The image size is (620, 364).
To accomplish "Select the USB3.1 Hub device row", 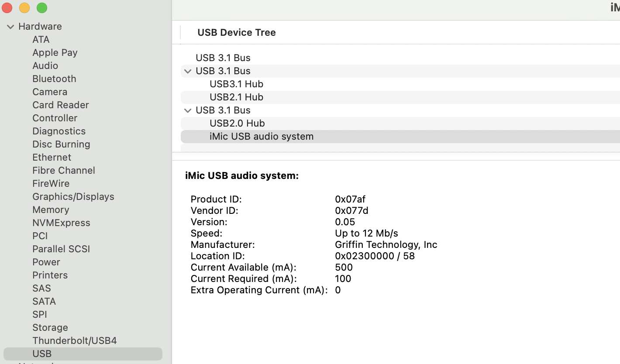I will 400,84.
